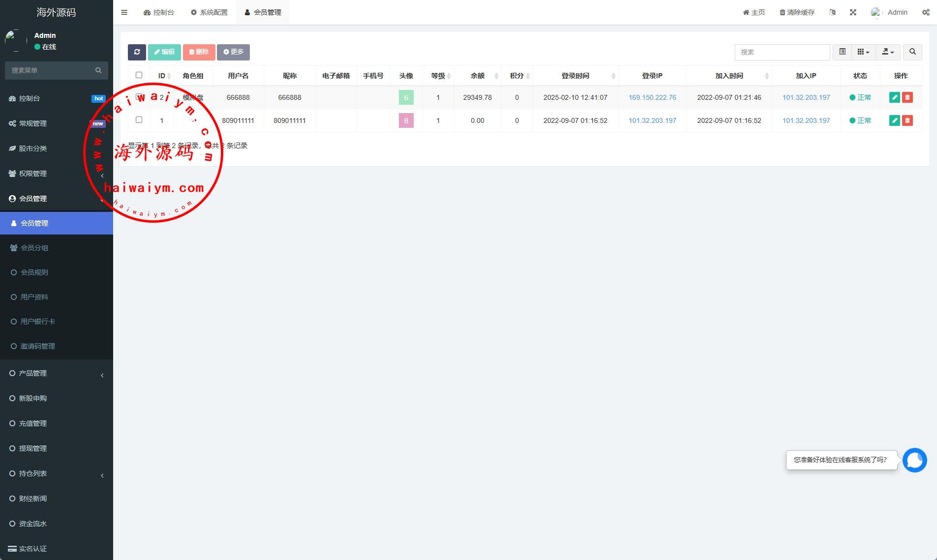This screenshot has height=560, width=937.
Task: Click red delete icon for user 809011111
Action: pyautogui.click(x=907, y=120)
